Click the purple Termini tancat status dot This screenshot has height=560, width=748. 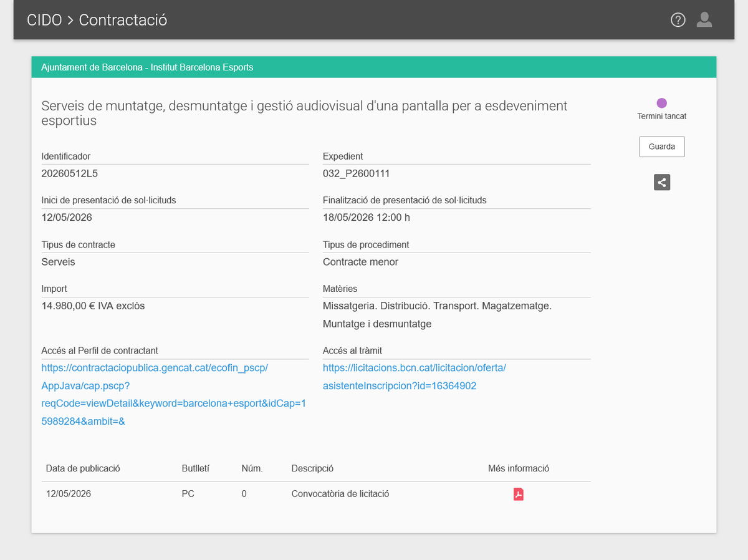pos(662,103)
